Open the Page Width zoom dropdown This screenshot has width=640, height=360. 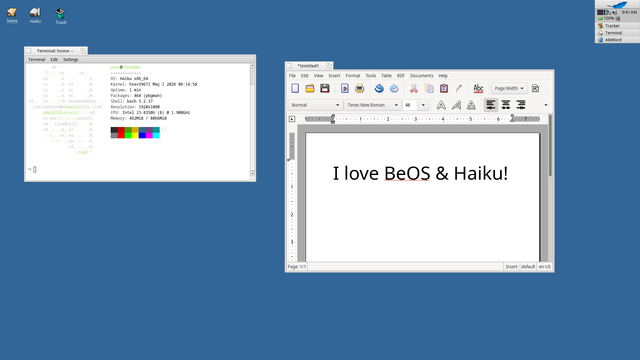point(509,88)
